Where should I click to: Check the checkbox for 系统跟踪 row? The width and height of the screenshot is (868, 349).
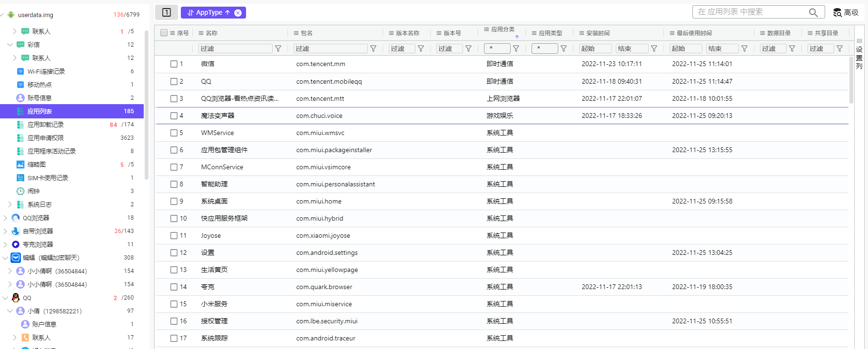[x=174, y=338]
